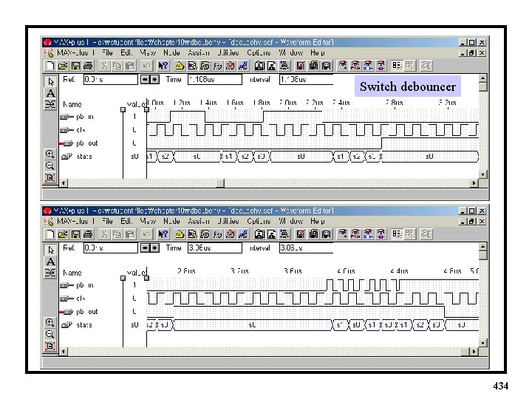Select the text tool A in 1.108us window
The height and width of the screenshot is (399, 532).
click(50, 93)
